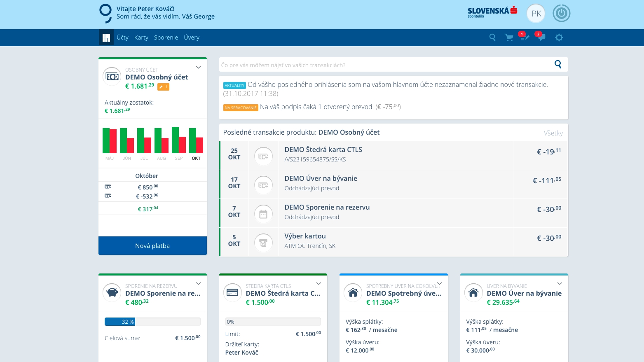The image size is (644, 362).
Task: Expand DEMO Osobný účet card menu
Action: click(x=198, y=68)
